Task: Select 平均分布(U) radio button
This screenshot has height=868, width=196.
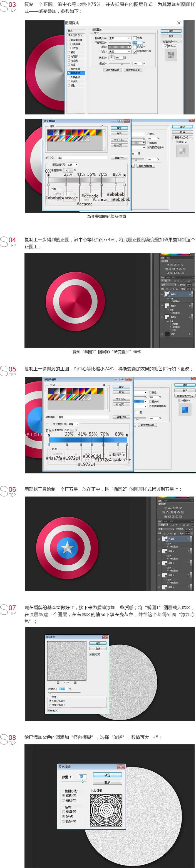Action: (50, 701)
